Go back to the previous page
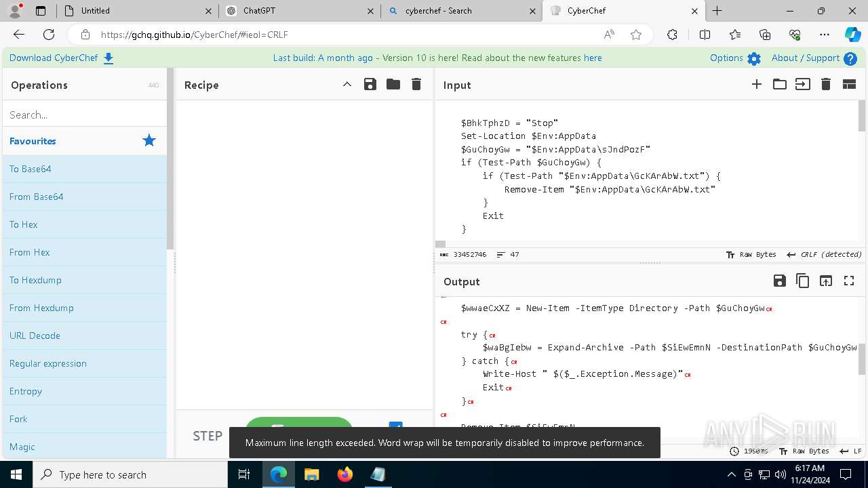868x488 pixels. pos(19,35)
